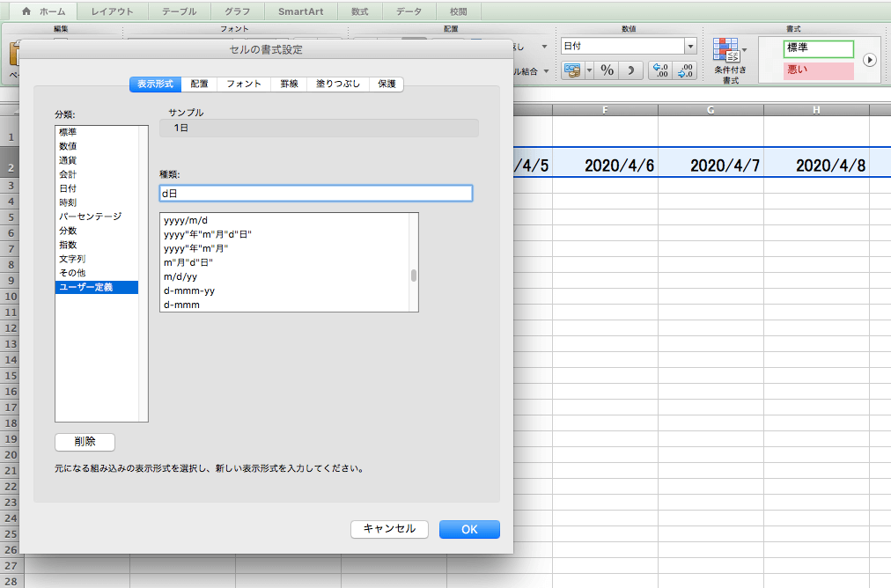The width and height of the screenshot is (891, 588).
Task: Decrease decimal places button in ribbon
Action: pos(685,70)
